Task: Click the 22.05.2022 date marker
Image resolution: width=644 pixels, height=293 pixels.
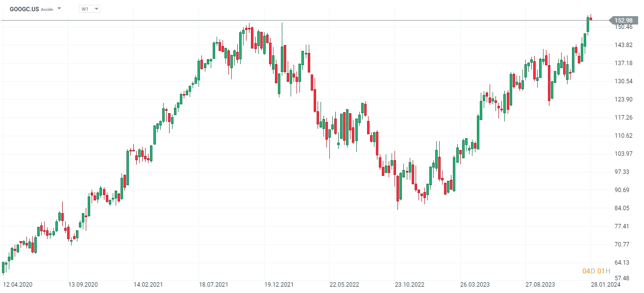Action: pyautogui.click(x=344, y=284)
